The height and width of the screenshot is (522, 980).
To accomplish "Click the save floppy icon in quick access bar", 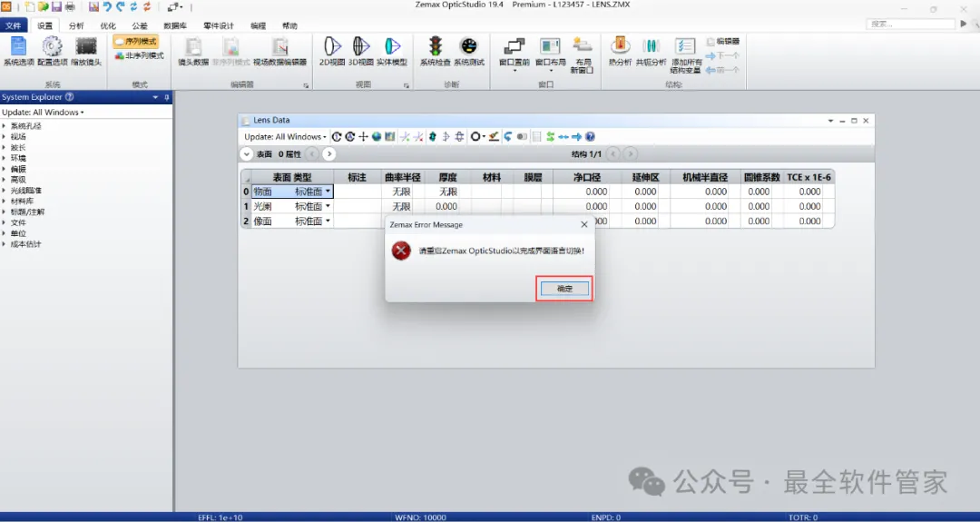I will tap(56, 7).
